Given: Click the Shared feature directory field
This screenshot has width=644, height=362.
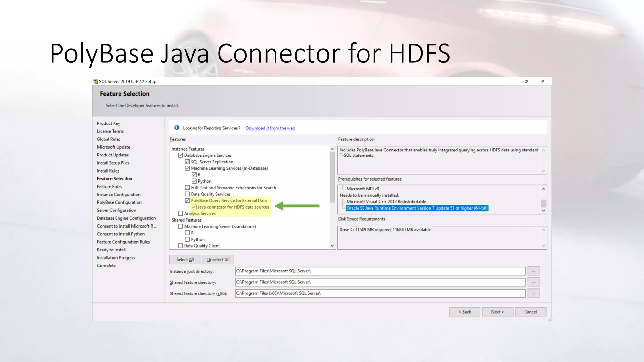Looking at the screenshot, I should (380, 282).
